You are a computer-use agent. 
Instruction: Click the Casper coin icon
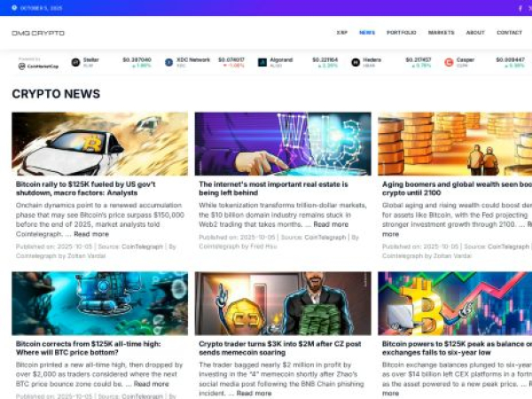[449, 62]
